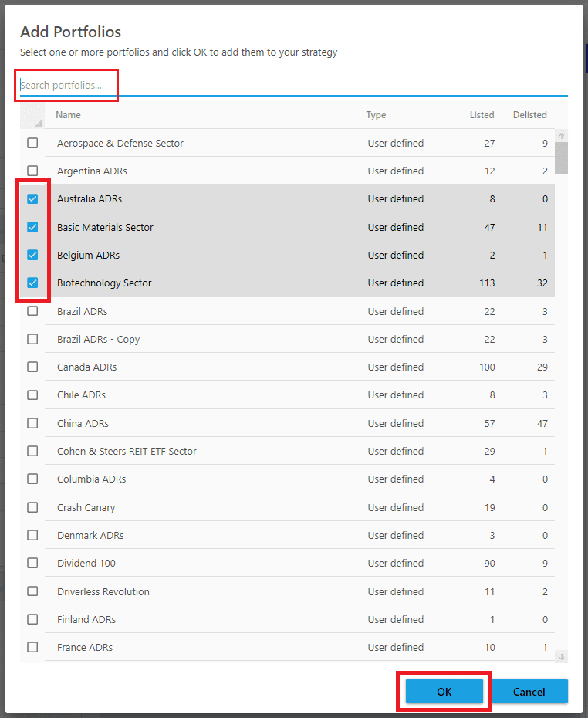Enable the Canada ADRs checkbox
This screenshot has width=588, height=718.
32,367
